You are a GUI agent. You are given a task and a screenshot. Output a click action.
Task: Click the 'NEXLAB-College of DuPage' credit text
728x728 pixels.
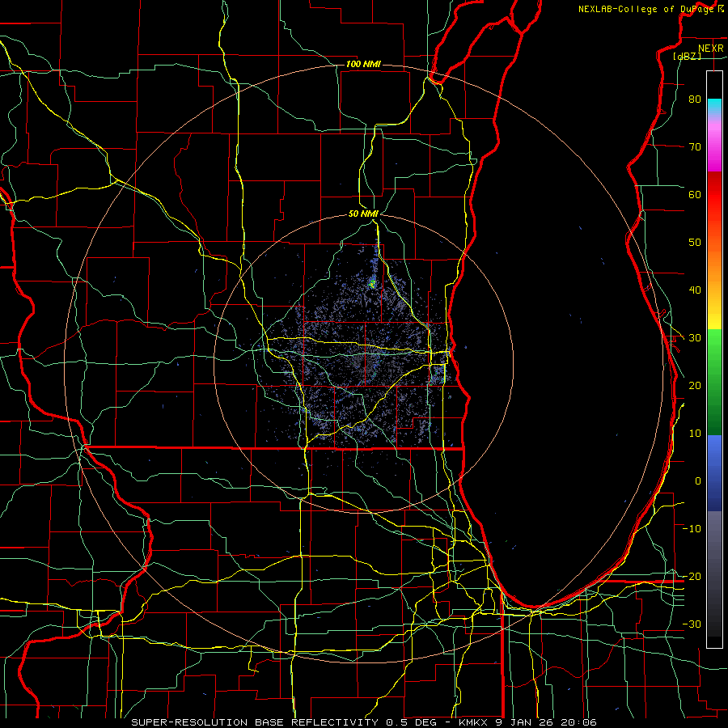coord(646,9)
